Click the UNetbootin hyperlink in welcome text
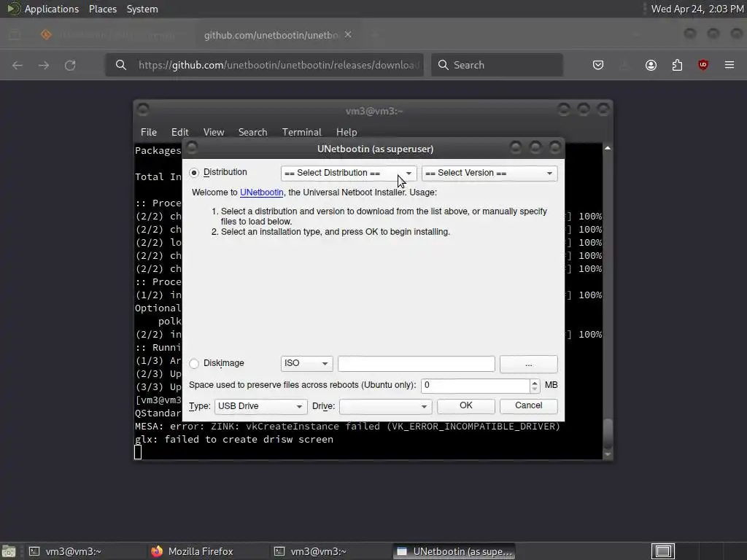Image resolution: width=747 pixels, height=560 pixels. [262, 192]
